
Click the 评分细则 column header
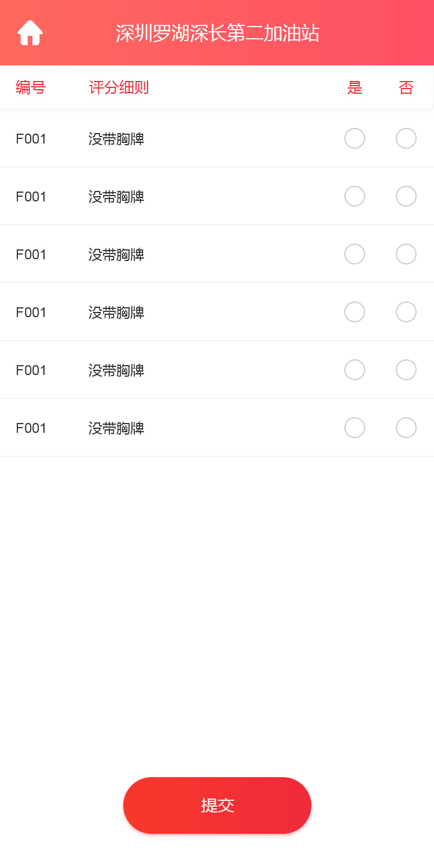pyautogui.click(x=119, y=87)
